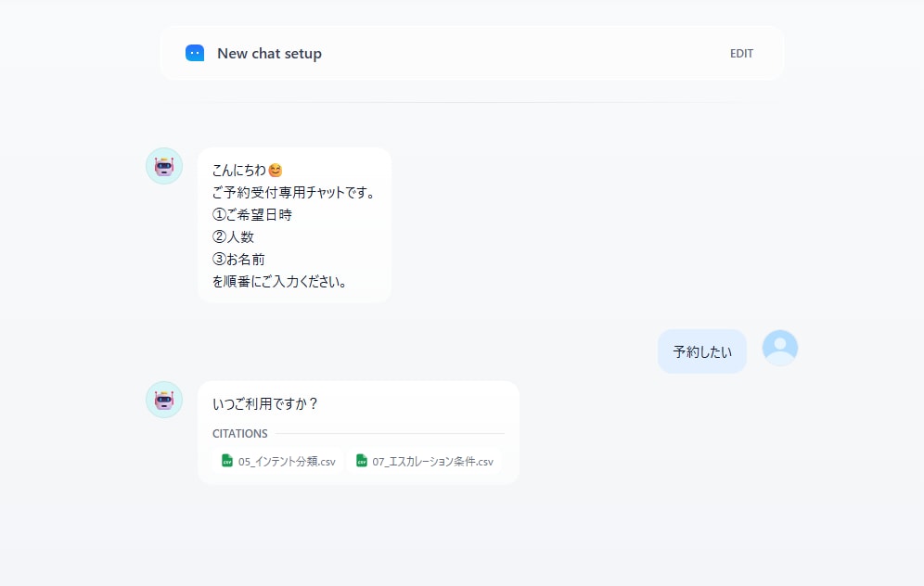Click the ③お名前 line
924x586 pixels.
pos(238,260)
